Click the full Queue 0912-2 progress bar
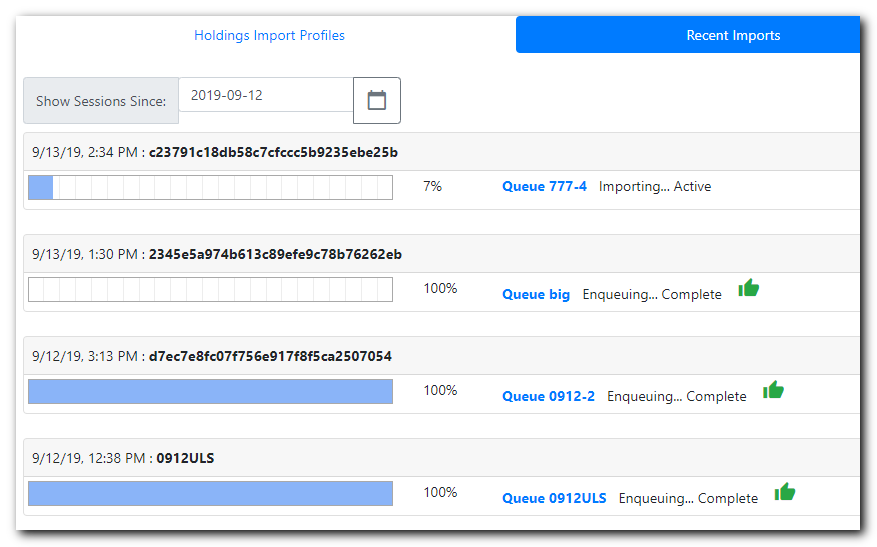 pyautogui.click(x=210, y=392)
